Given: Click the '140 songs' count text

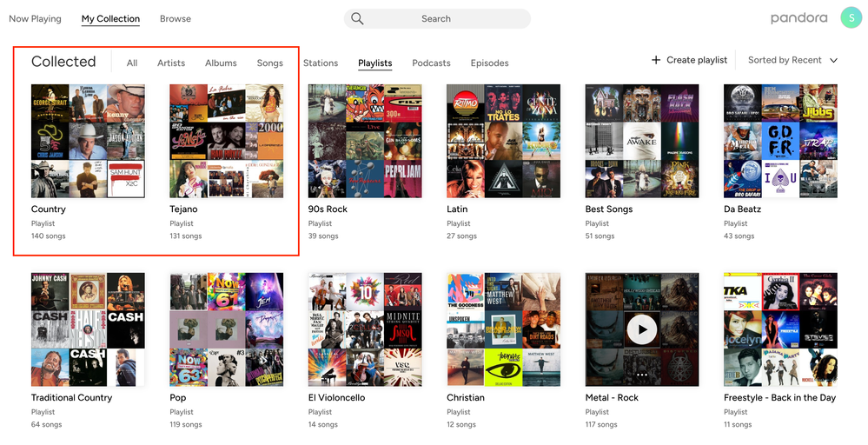Looking at the screenshot, I should tap(48, 236).
